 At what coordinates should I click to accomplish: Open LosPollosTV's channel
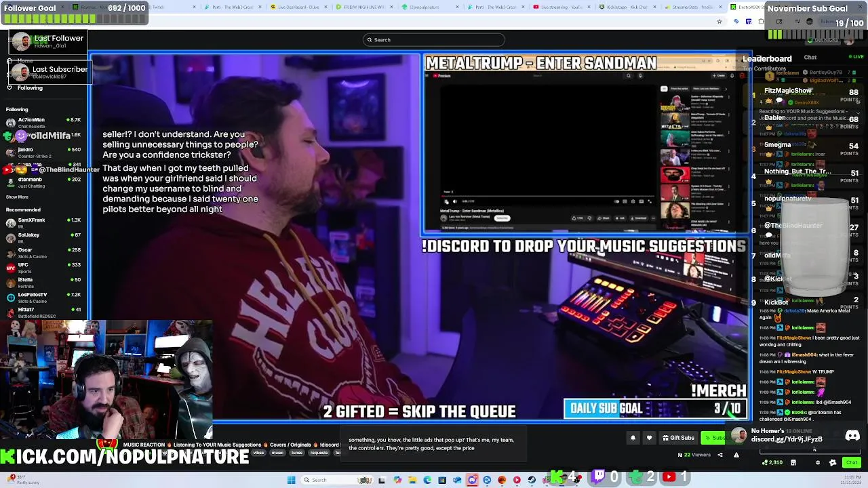click(43, 297)
